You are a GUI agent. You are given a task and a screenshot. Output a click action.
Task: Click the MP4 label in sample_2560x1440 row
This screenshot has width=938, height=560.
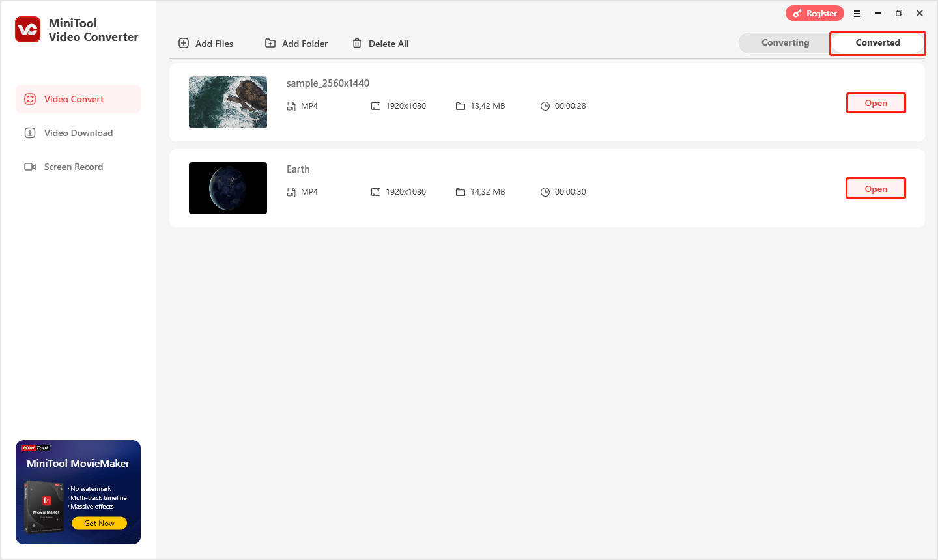pos(309,106)
